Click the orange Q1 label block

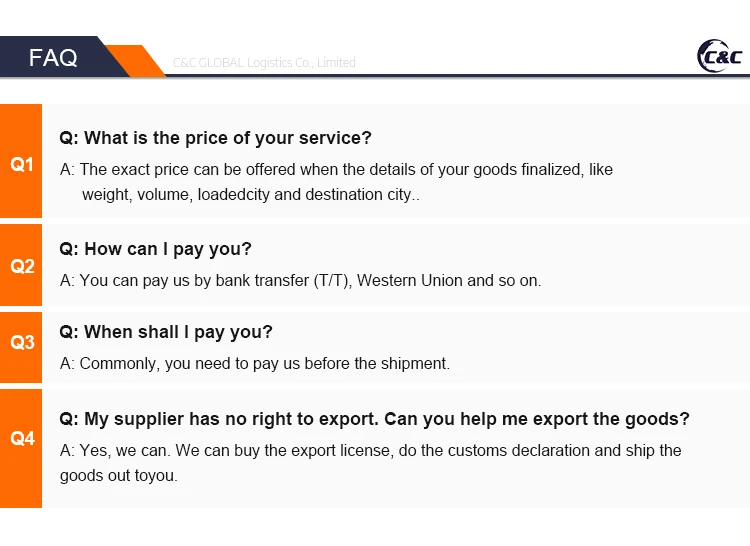21,164
